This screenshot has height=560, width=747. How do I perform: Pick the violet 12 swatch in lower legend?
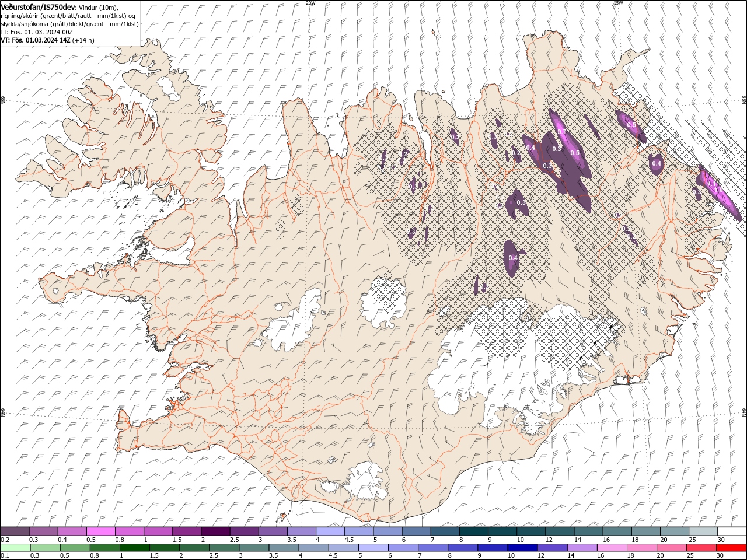(x=551, y=548)
